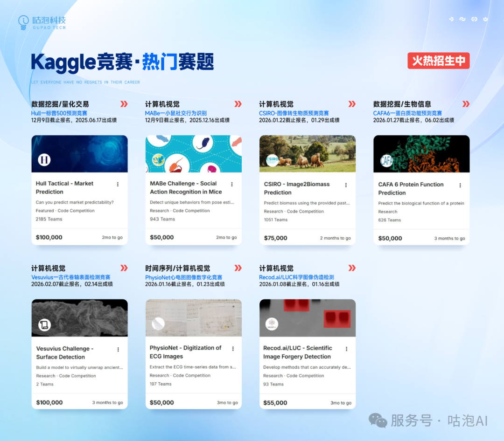Click the title Vesuvius Challenge - Surface Detection

tap(64, 353)
